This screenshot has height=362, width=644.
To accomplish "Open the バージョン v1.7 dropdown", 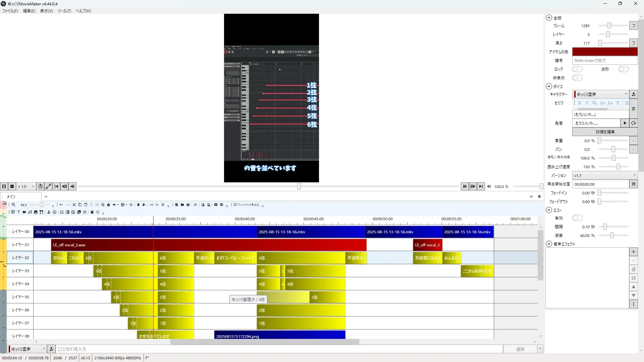I will point(604,175).
